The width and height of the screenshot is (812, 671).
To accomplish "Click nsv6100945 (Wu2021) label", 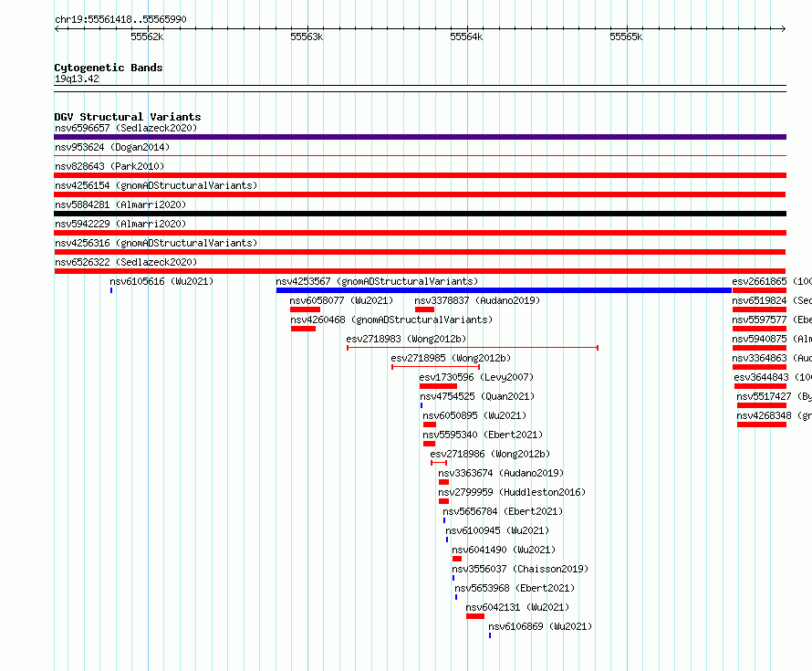I will click(497, 530).
